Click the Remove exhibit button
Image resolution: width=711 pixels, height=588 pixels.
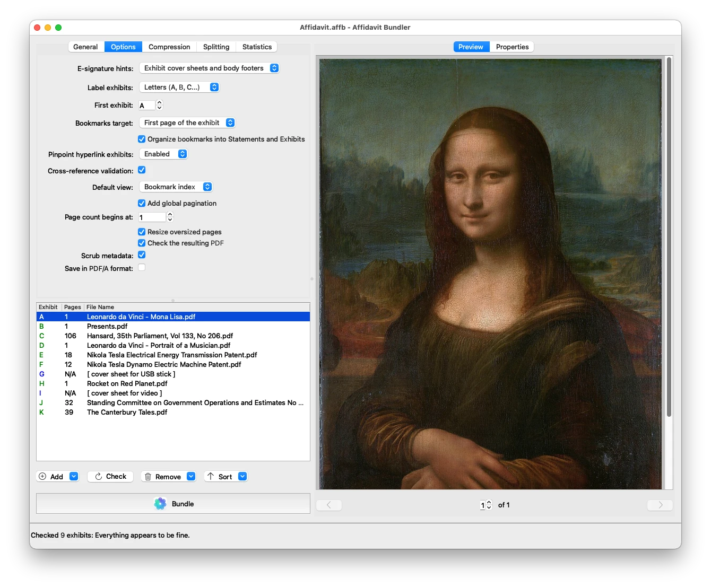click(x=163, y=477)
